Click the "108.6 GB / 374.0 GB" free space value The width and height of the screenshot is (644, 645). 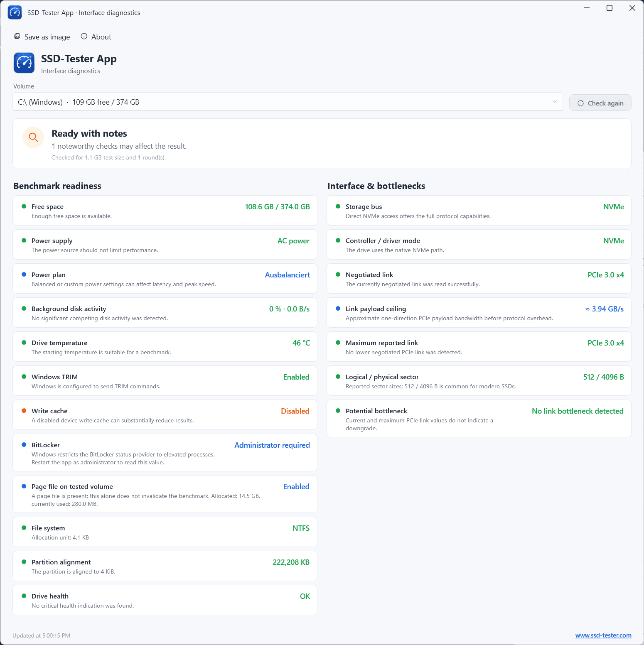pyautogui.click(x=278, y=207)
